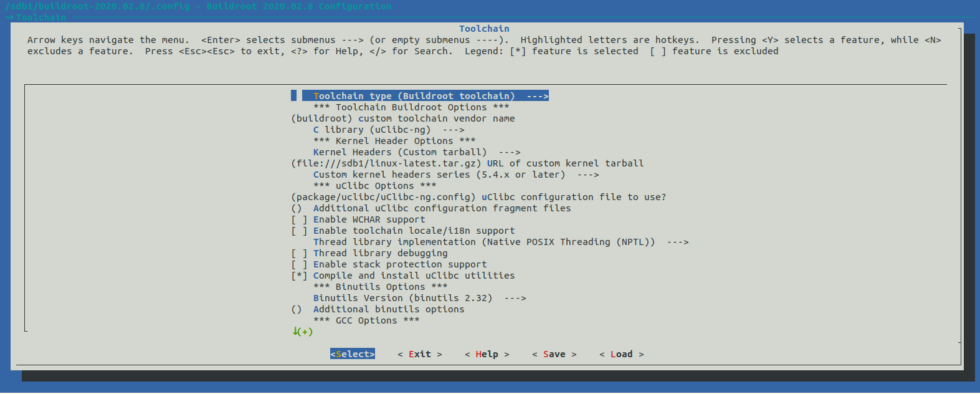
Task: Click the Binutils Options heading
Action: (x=381, y=287)
